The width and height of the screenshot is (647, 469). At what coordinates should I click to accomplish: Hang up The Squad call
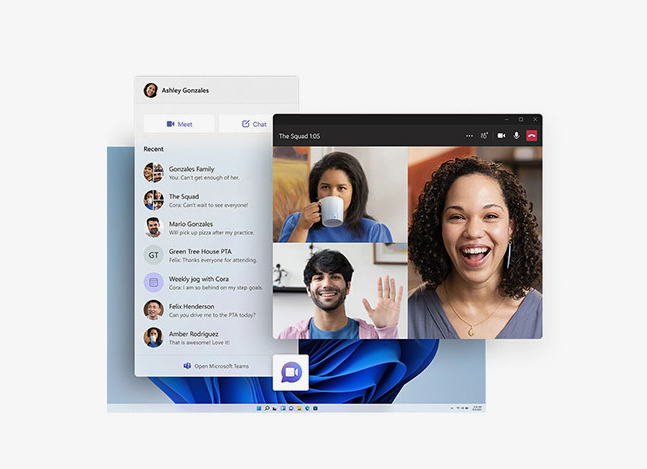tap(532, 136)
